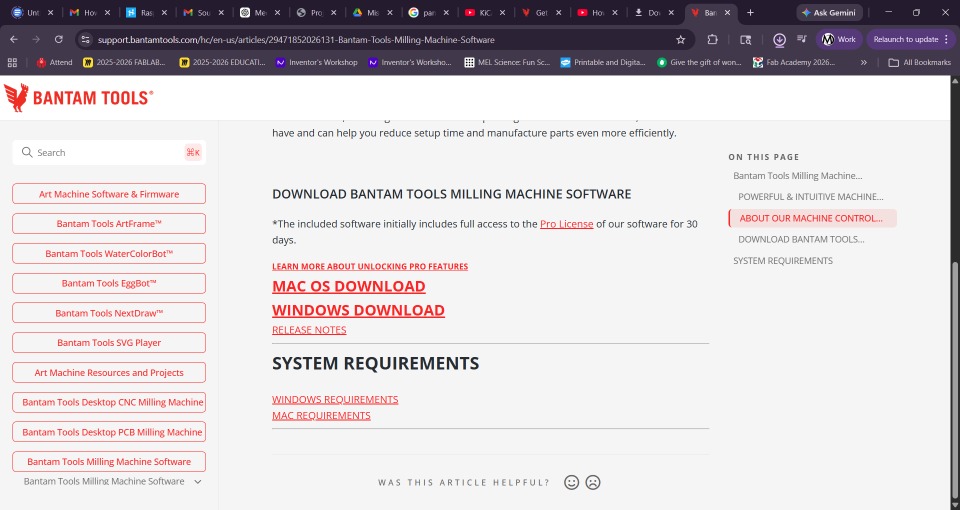The height and width of the screenshot is (510, 960).
Task: Click the sad face feedback icon
Action: (593, 482)
